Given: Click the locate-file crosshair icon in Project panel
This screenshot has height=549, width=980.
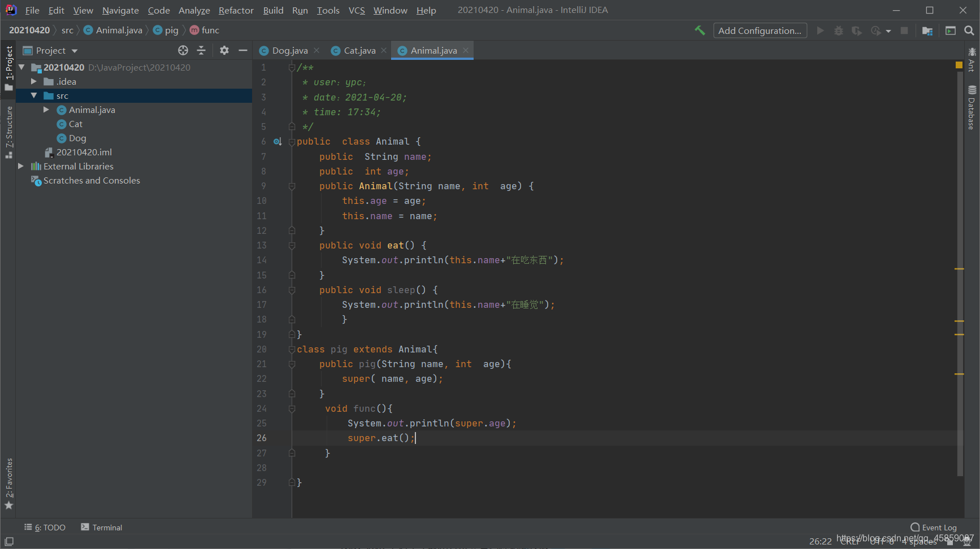Looking at the screenshot, I should point(183,50).
